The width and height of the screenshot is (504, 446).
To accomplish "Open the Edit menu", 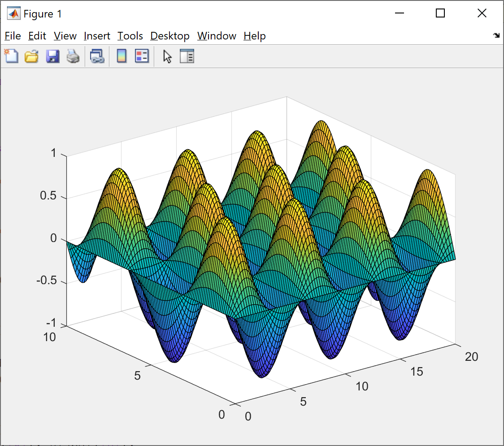I will click(x=37, y=36).
